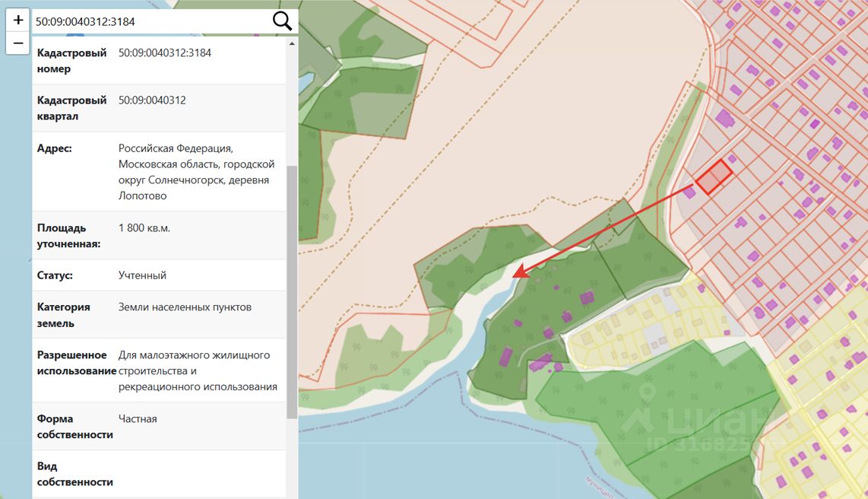Select cadastral number value 50:09:0040312:3184 in panel

coord(165,52)
